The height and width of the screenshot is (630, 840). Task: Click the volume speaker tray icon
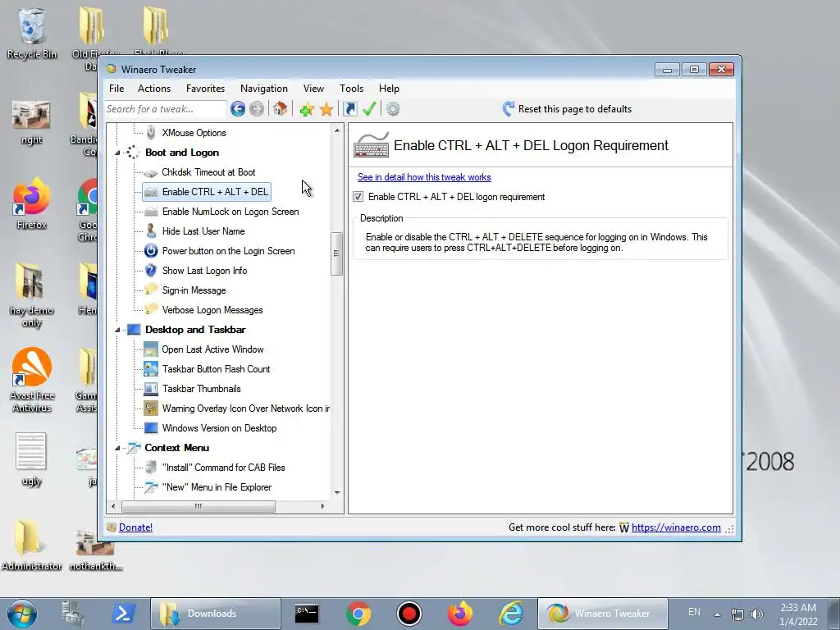(756, 614)
